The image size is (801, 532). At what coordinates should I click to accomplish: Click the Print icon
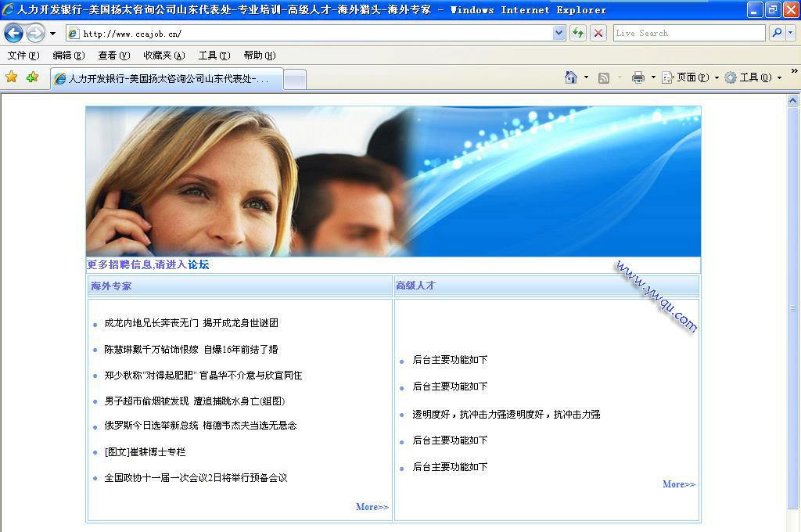point(638,77)
